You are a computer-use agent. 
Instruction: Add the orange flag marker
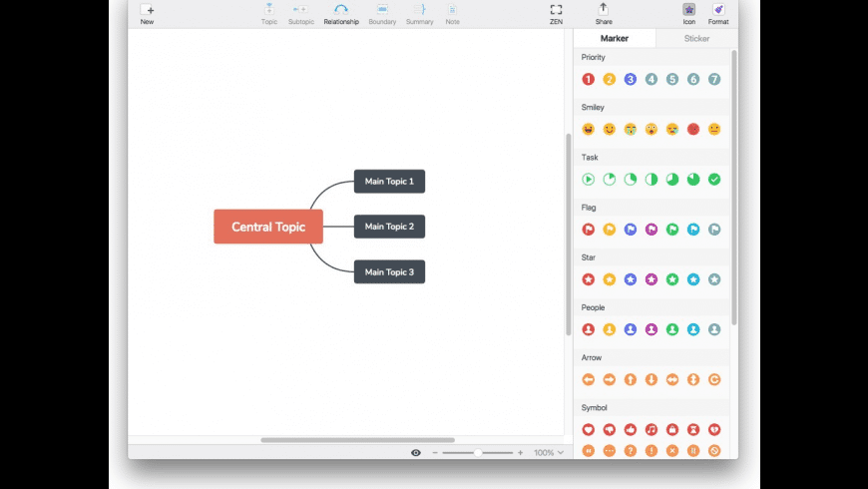(x=609, y=230)
